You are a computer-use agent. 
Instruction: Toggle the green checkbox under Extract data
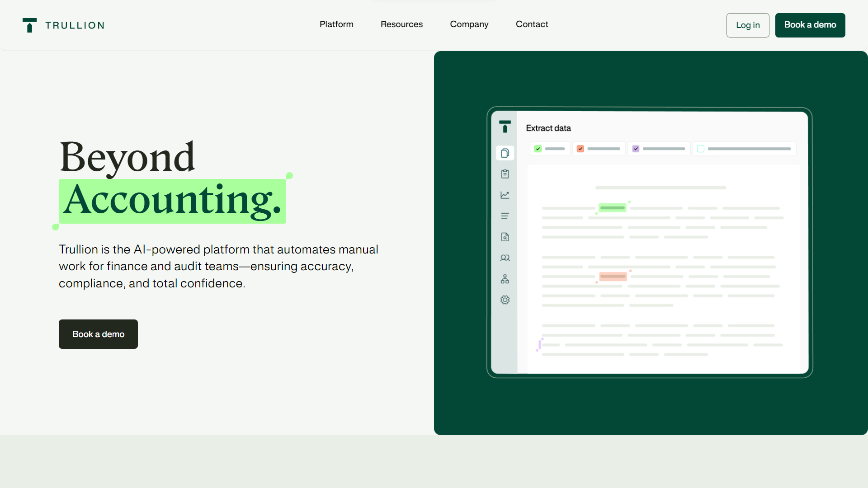coord(538,149)
